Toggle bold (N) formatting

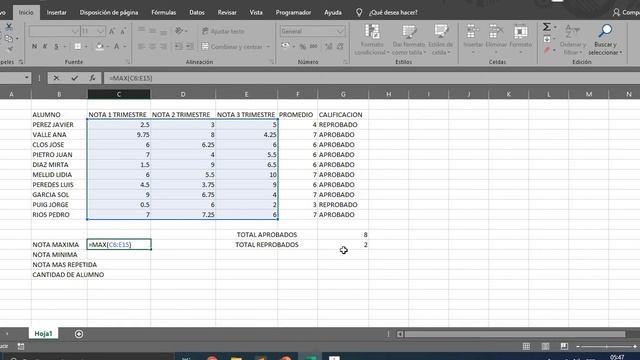(34, 47)
